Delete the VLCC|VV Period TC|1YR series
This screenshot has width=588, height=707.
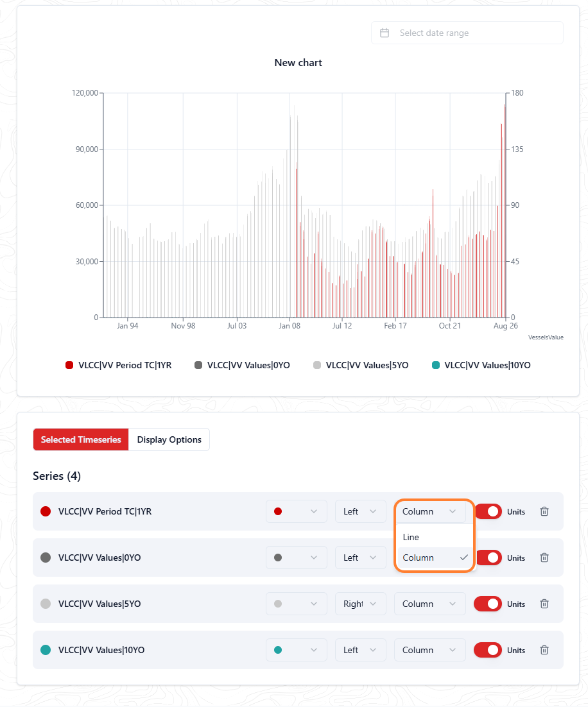544,511
